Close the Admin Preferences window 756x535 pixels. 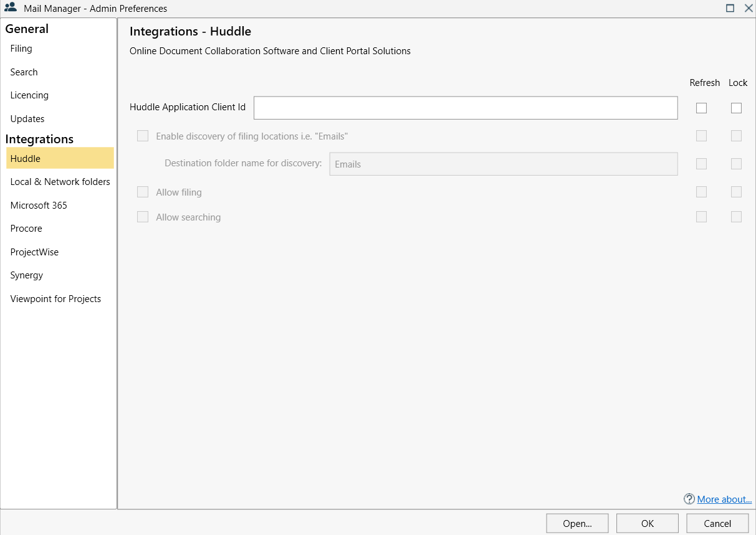coord(748,8)
